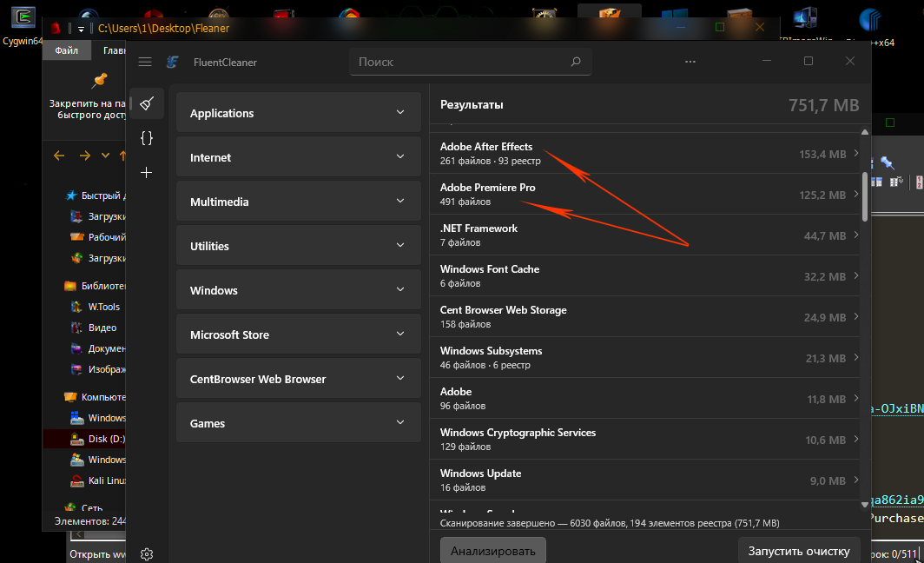This screenshot has height=563, width=924.
Task: Select Компьютер node in Explorer tree
Action: point(95,397)
